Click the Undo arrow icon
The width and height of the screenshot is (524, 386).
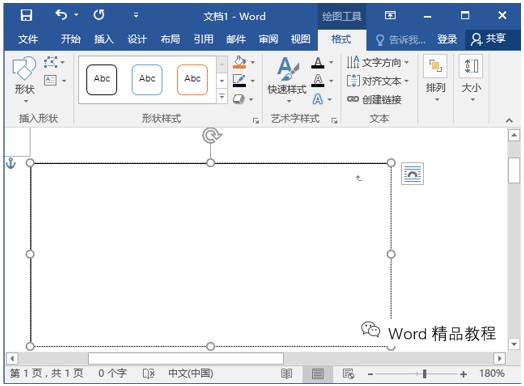[x=61, y=15]
